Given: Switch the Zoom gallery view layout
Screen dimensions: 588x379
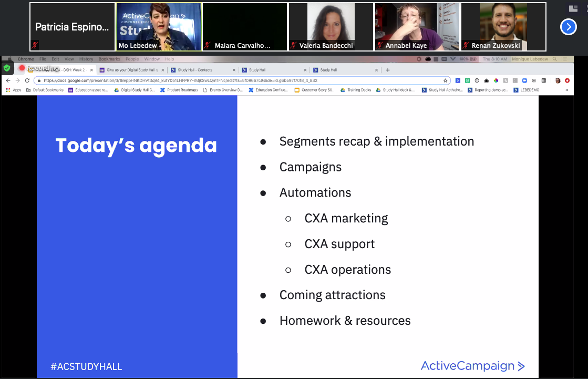Looking at the screenshot, I should pos(573,8).
